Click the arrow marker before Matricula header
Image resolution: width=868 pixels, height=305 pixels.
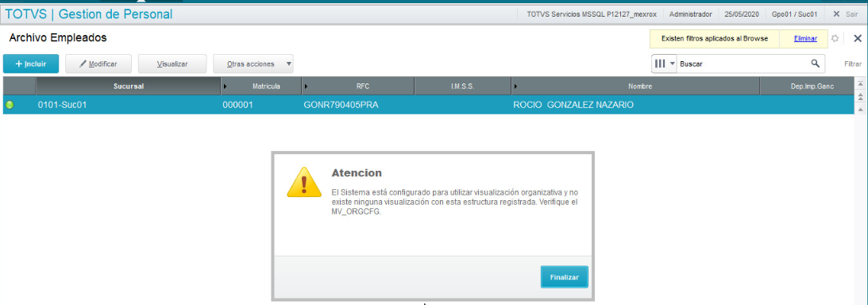[225, 87]
